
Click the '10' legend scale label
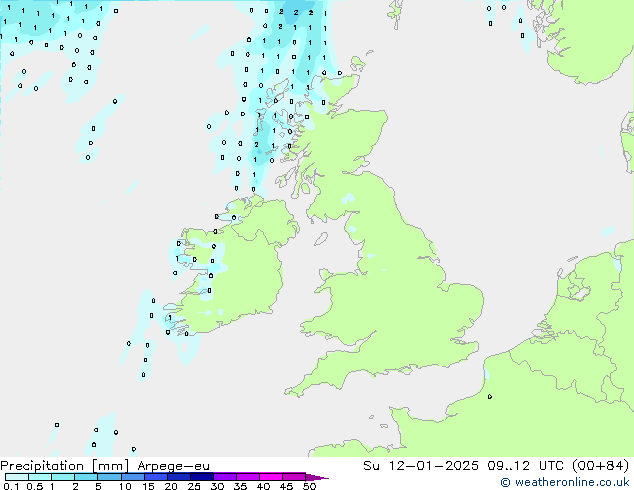pos(125,486)
